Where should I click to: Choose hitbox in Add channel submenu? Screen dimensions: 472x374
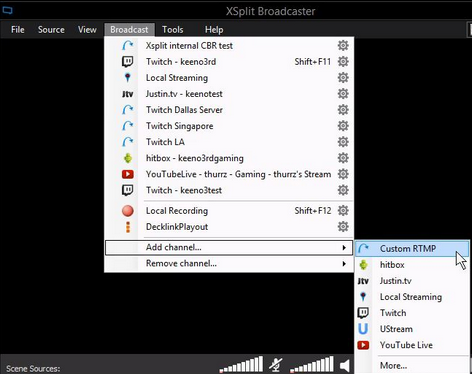coord(412,265)
